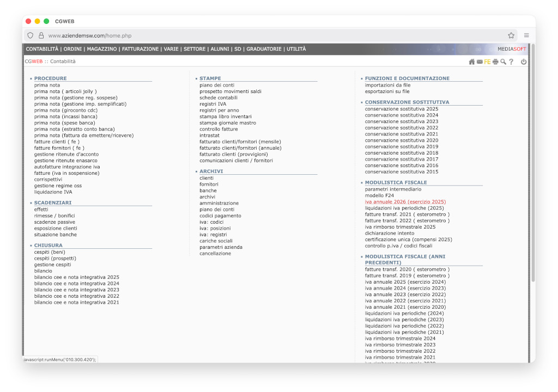
Task: Click the power logout icon
Action: coord(524,62)
